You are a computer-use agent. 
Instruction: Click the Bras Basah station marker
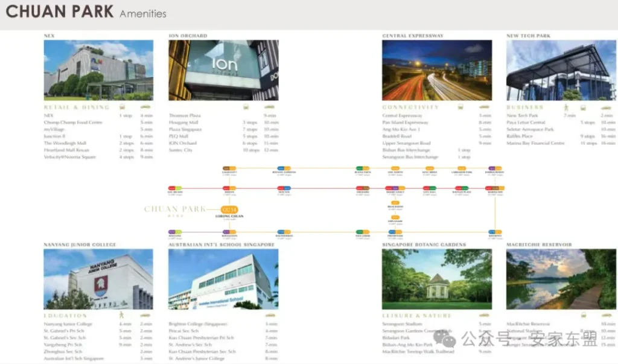point(395,203)
